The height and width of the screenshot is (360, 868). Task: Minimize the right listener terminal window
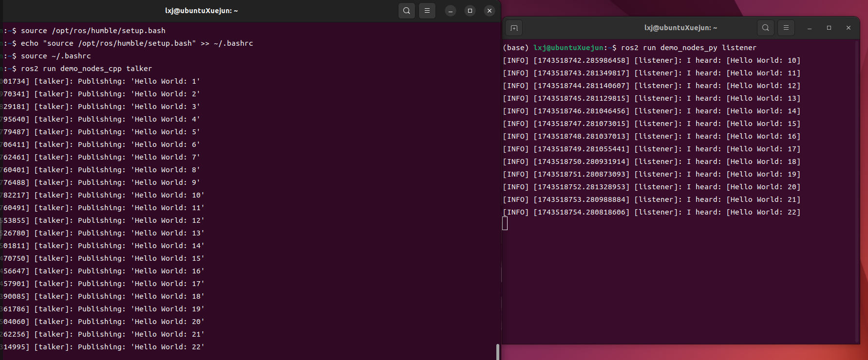(810, 28)
